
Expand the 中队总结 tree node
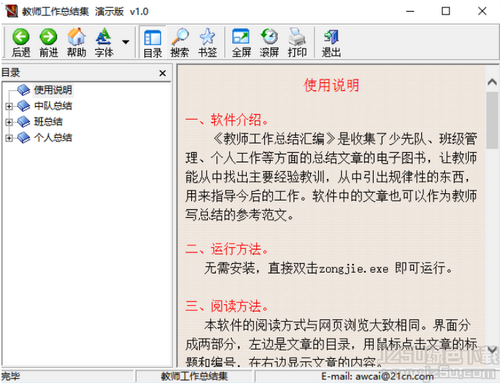pos(9,106)
